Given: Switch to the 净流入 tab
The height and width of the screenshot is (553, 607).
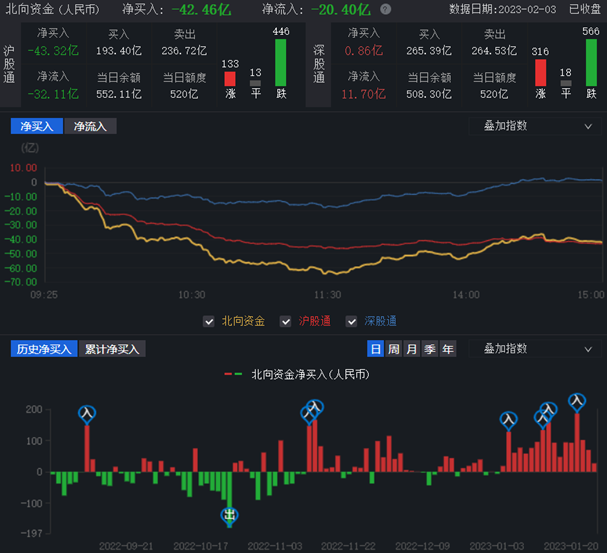Looking at the screenshot, I should [91, 126].
